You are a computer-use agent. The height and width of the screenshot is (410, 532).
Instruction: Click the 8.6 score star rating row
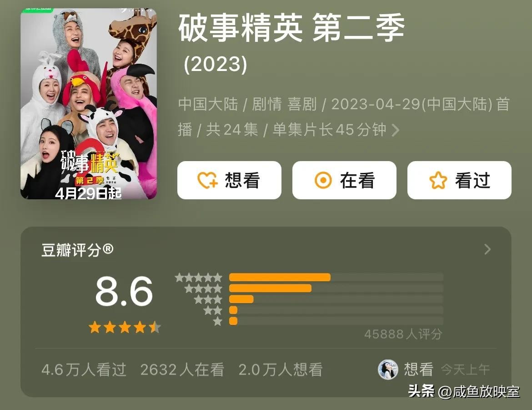(125, 328)
